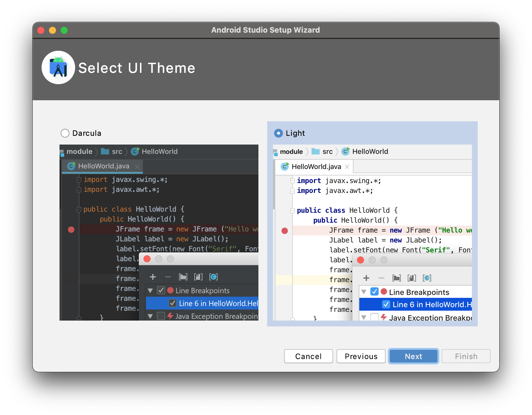Click the Android Studio logo icon
This screenshot has width=532, height=415.
click(58, 68)
